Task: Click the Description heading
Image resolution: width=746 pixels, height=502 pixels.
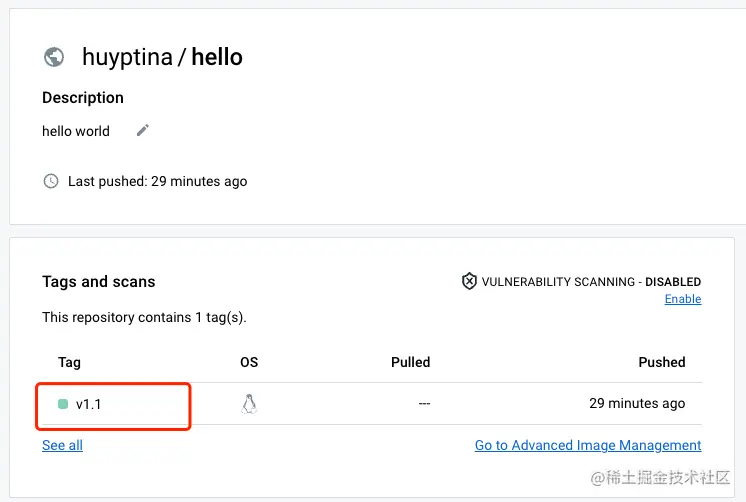Action: tap(83, 98)
